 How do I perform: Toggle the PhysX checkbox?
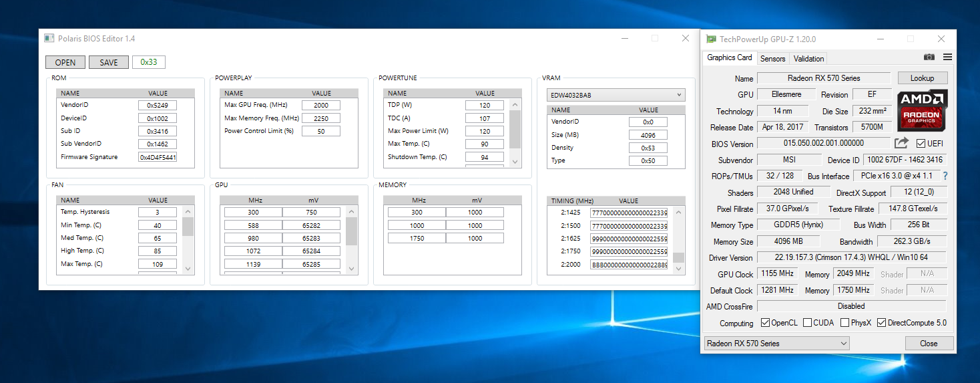click(x=845, y=323)
